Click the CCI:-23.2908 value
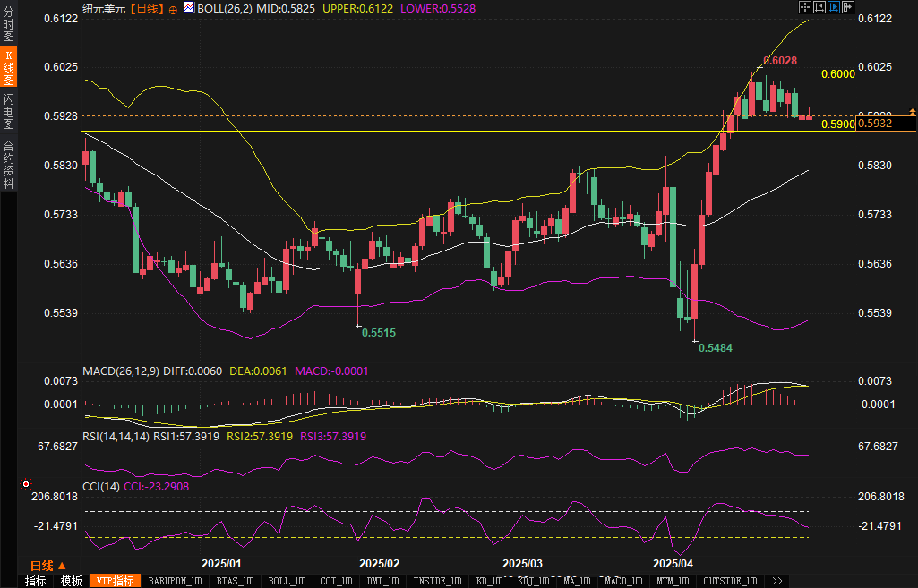 click(x=156, y=486)
